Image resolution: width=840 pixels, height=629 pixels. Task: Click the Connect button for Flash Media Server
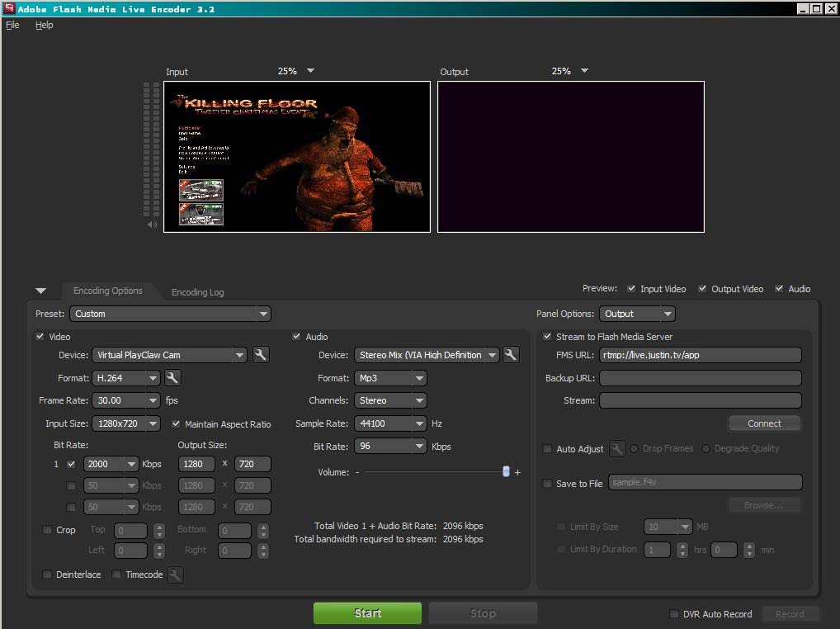764,423
